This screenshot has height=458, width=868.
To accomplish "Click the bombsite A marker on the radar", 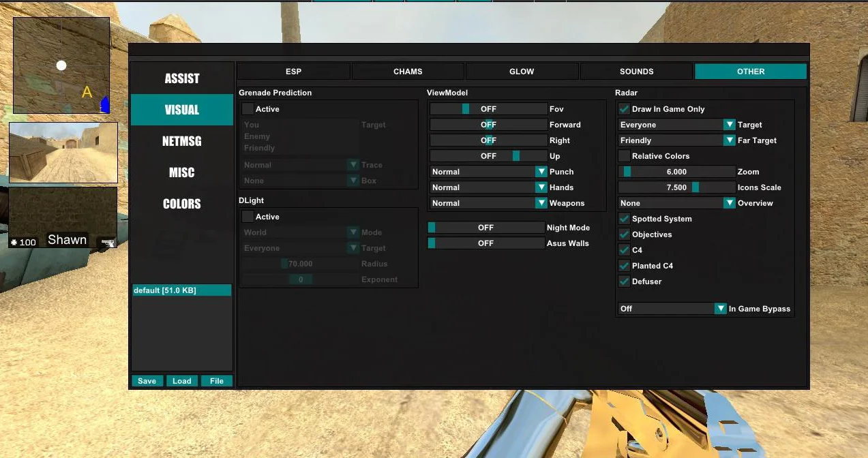I will (87, 92).
